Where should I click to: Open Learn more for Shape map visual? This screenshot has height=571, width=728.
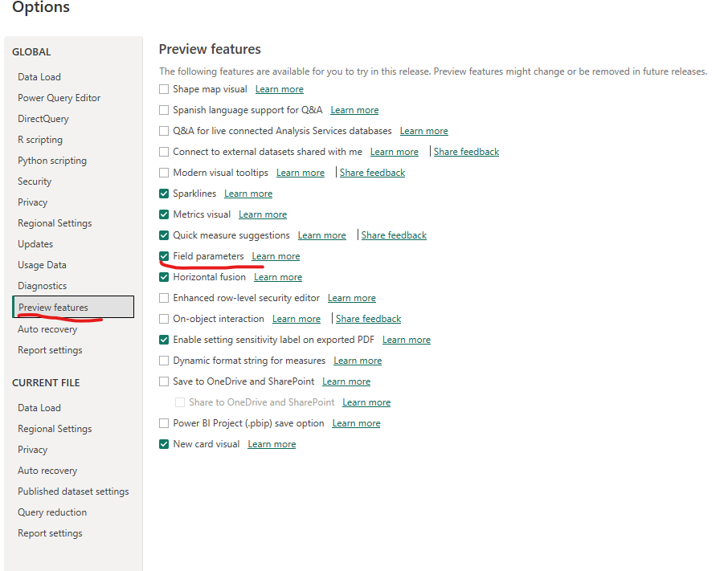280,89
